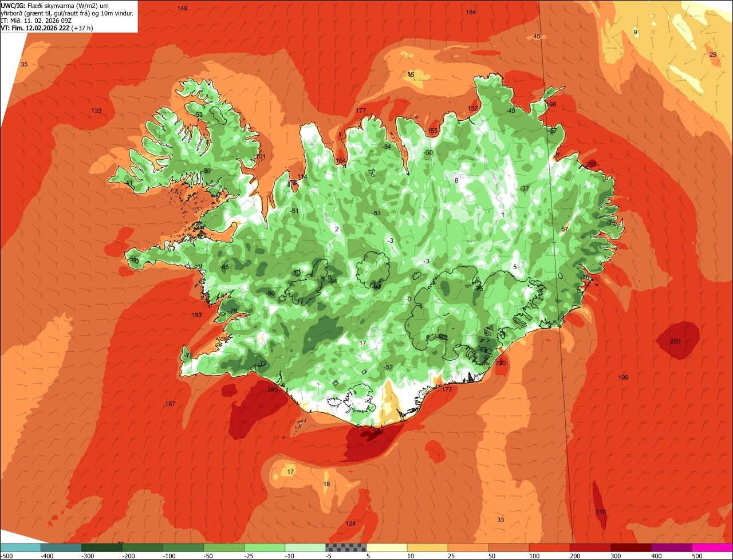Click the map value "149"
The width and height of the screenshot is (733, 560).
point(182,8)
